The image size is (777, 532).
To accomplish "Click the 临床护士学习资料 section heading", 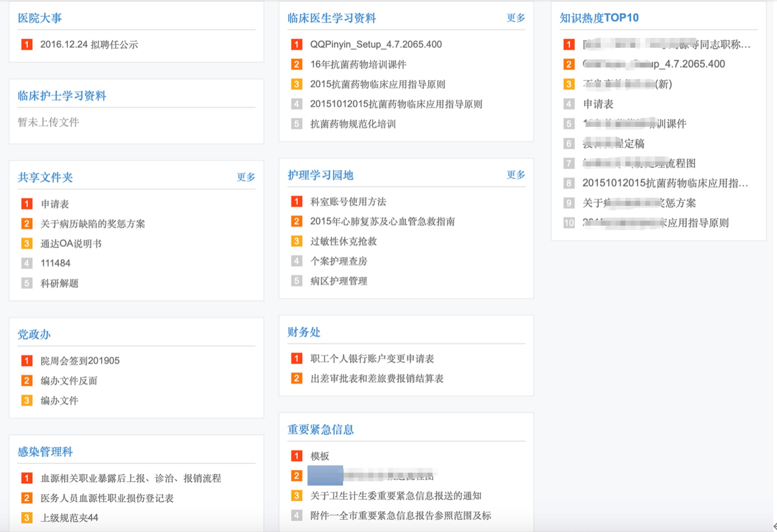I will pyautogui.click(x=62, y=96).
